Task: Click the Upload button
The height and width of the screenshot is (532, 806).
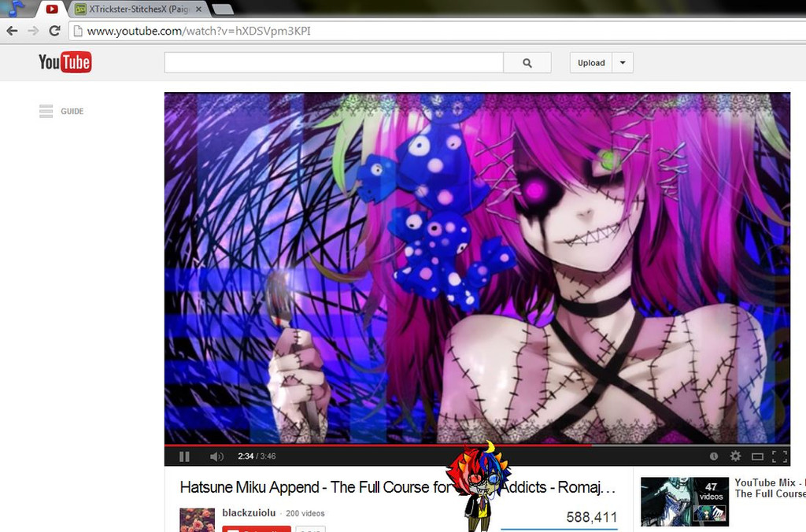Action: (591, 63)
